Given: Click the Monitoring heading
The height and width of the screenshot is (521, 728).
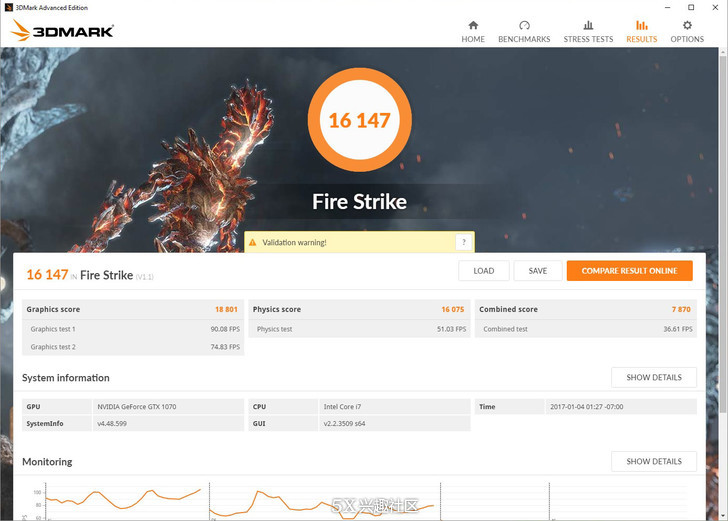Looking at the screenshot, I should click(x=47, y=462).
